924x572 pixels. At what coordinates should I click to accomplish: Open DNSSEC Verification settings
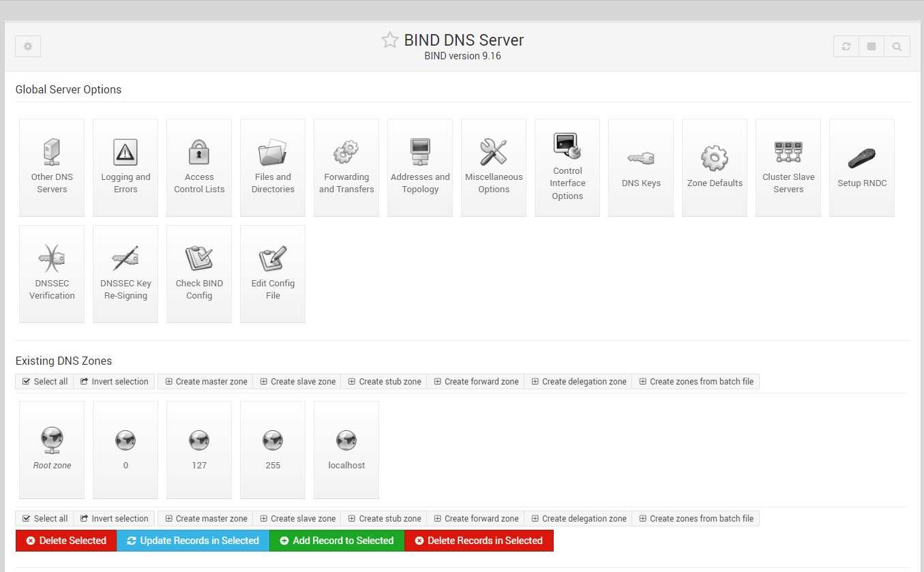pyautogui.click(x=52, y=273)
